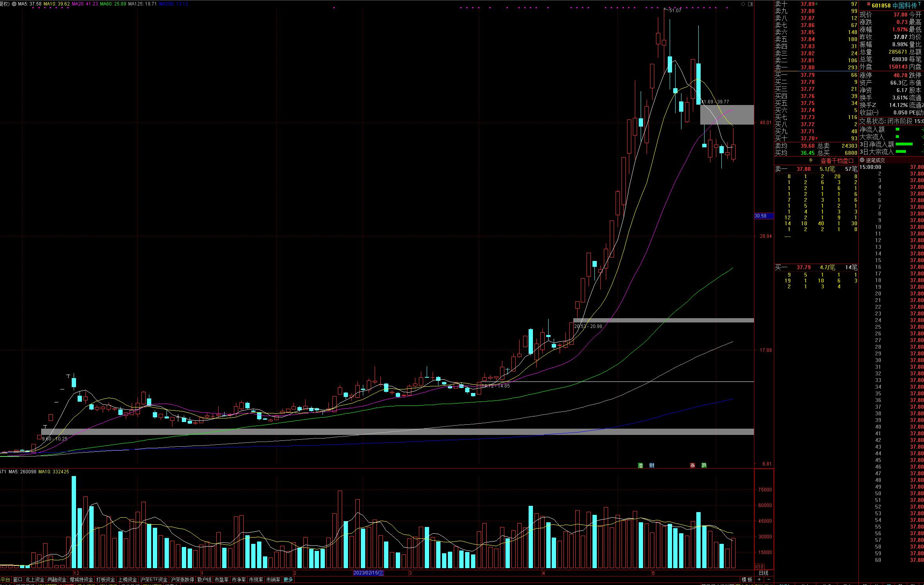Switch to the 沪深ETF资金 tab

click(154, 580)
